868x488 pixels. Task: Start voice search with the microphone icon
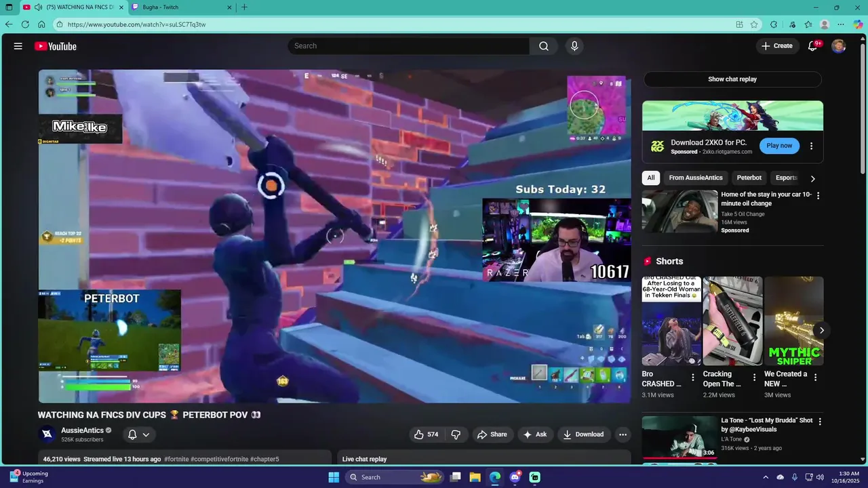point(574,46)
